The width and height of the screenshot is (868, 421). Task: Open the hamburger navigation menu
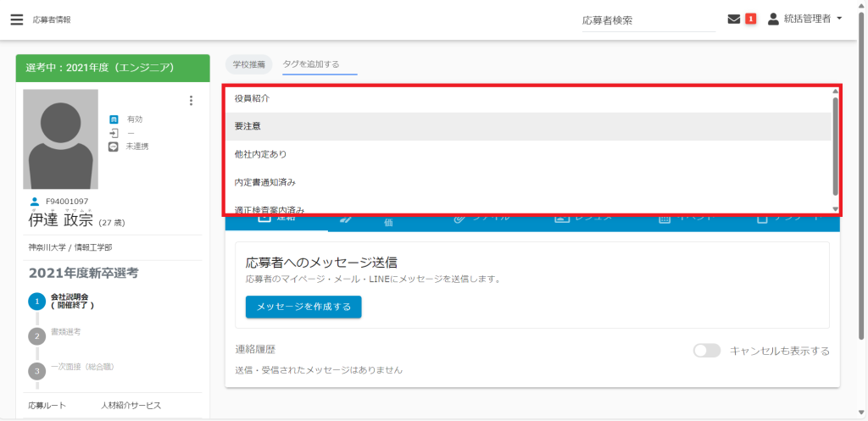16,19
